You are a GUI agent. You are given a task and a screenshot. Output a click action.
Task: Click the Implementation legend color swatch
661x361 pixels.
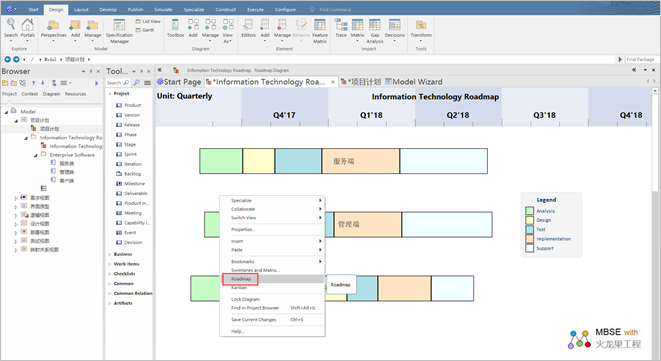pos(529,239)
